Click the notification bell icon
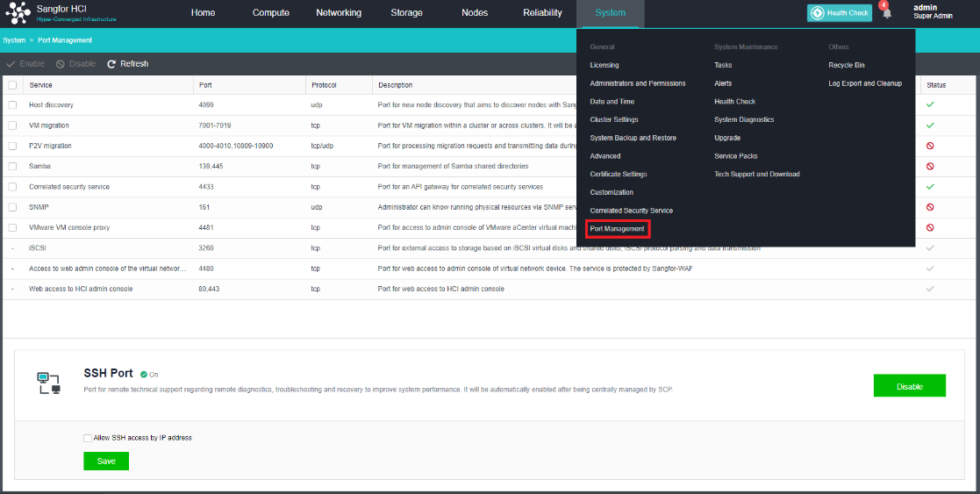 pyautogui.click(x=887, y=13)
